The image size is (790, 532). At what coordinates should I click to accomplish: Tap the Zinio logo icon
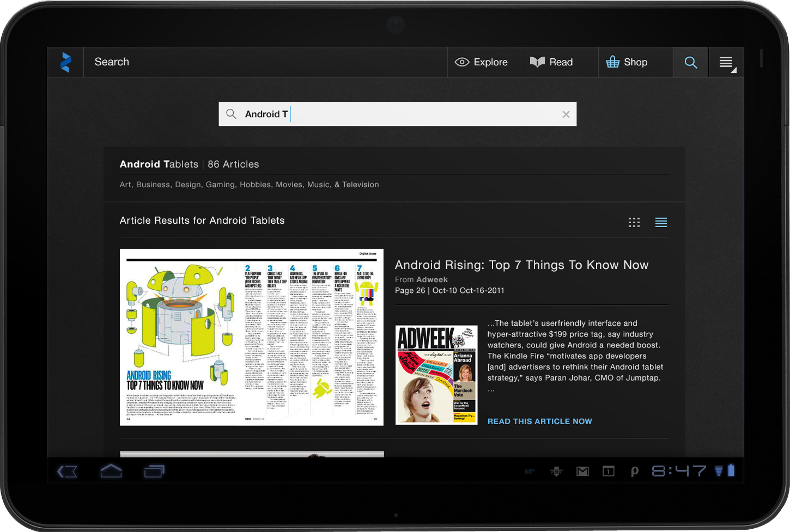65,62
